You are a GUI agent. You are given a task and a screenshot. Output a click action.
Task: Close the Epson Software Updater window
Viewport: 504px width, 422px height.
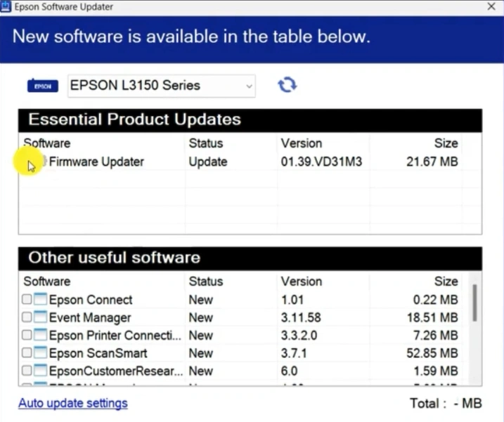tap(491, 6)
